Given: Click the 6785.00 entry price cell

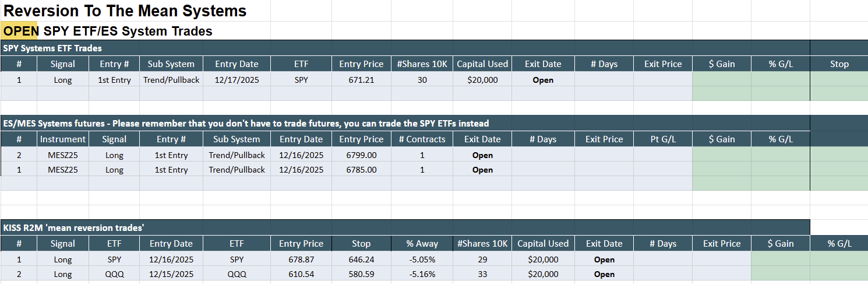Looking at the screenshot, I should [x=361, y=170].
